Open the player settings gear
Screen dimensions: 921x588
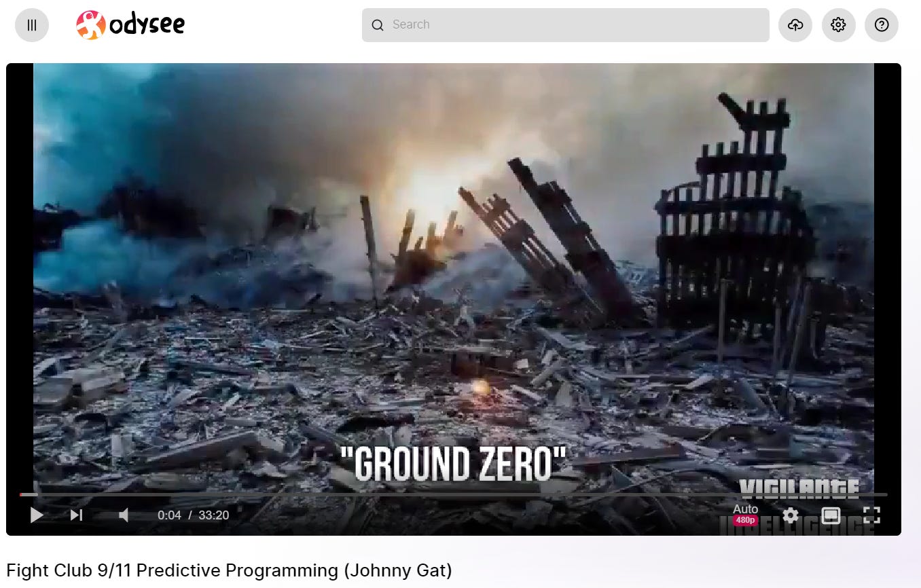click(791, 515)
